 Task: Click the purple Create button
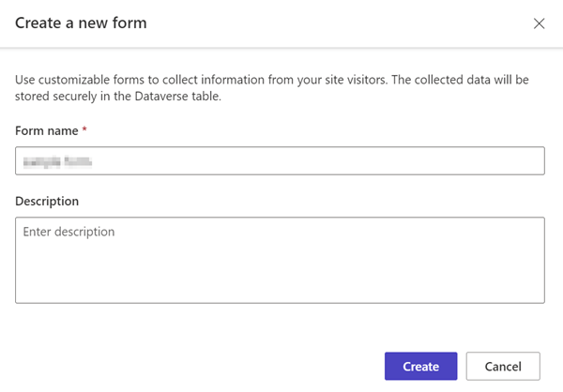[420, 366]
